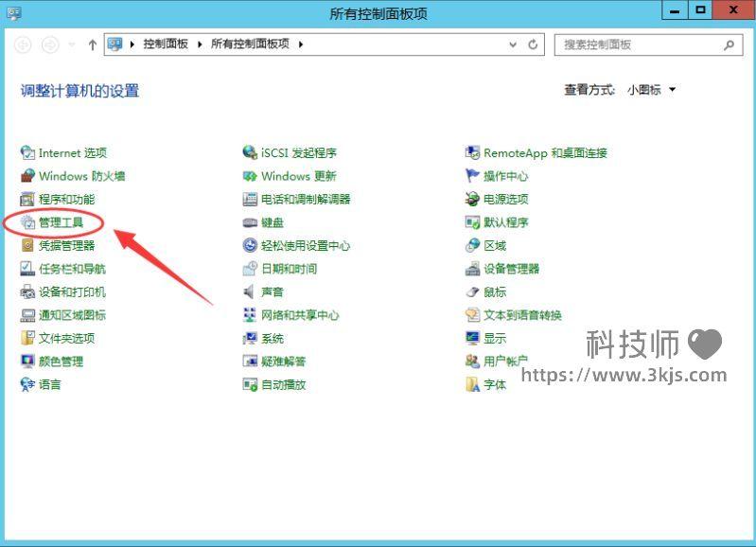Open the 管理工具 icon
This screenshot has width=756, height=547.
[27, 222]
